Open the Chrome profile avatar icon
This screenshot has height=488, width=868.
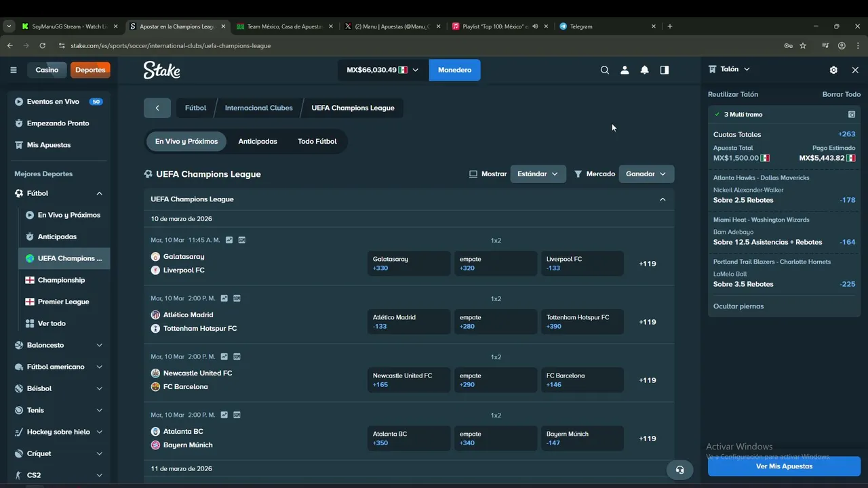(842, 45)
